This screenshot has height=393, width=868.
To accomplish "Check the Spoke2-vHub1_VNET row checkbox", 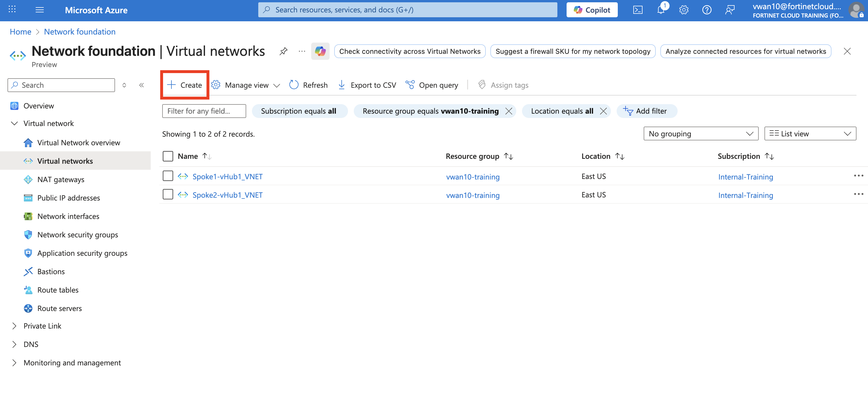I will pyautogui.click(x=168, y=194).
